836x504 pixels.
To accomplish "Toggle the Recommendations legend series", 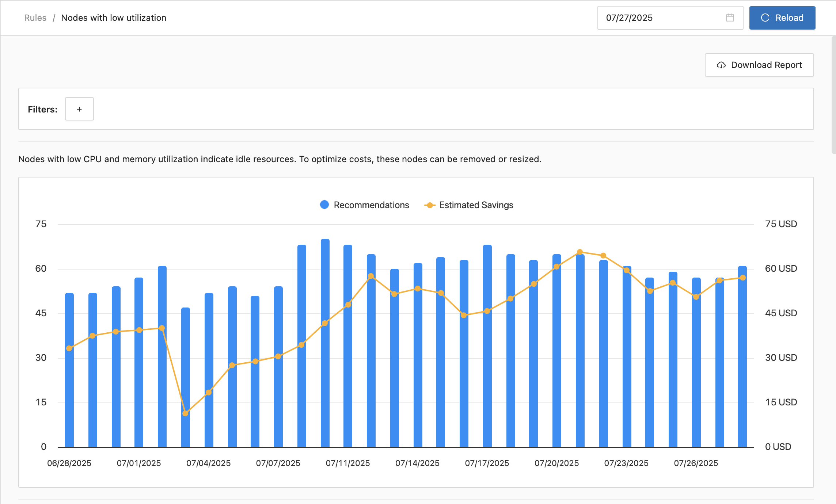I will pos(371,205).
